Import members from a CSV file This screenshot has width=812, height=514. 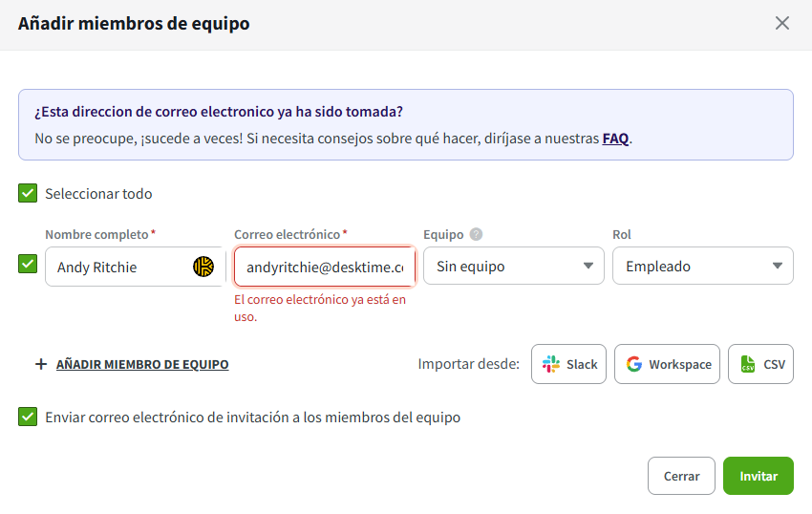[760, 364]
